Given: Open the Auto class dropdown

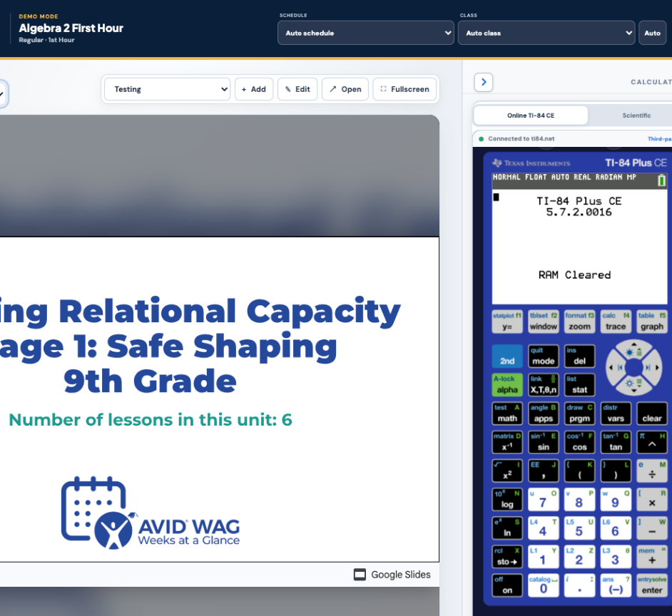Looking at the screenshot, I should (546, 33).
